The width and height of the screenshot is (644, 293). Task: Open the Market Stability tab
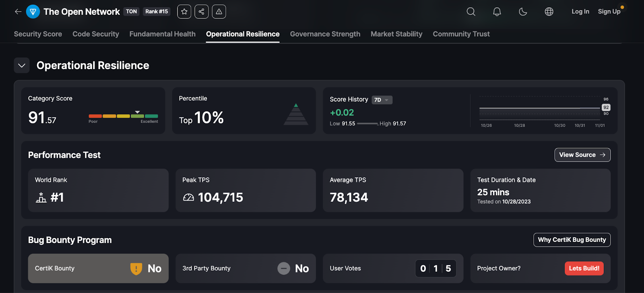click(396, 34)
